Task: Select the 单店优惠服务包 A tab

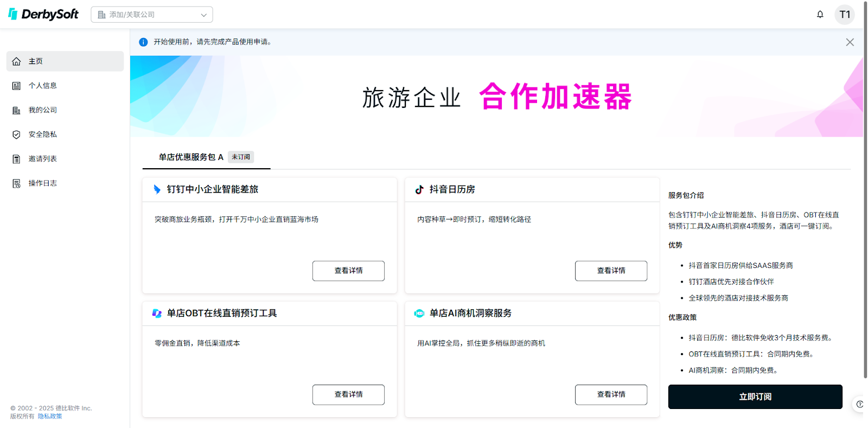Action: point(206,157)
